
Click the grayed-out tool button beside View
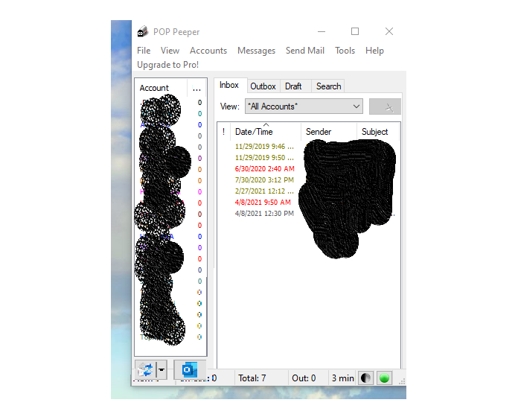[385, 106]
